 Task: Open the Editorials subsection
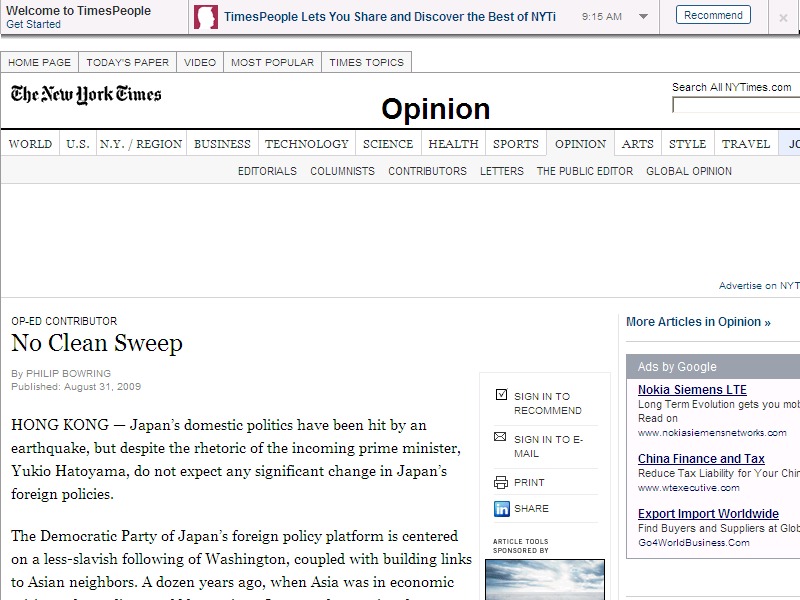pyautogui.click(x=267, y=171)
